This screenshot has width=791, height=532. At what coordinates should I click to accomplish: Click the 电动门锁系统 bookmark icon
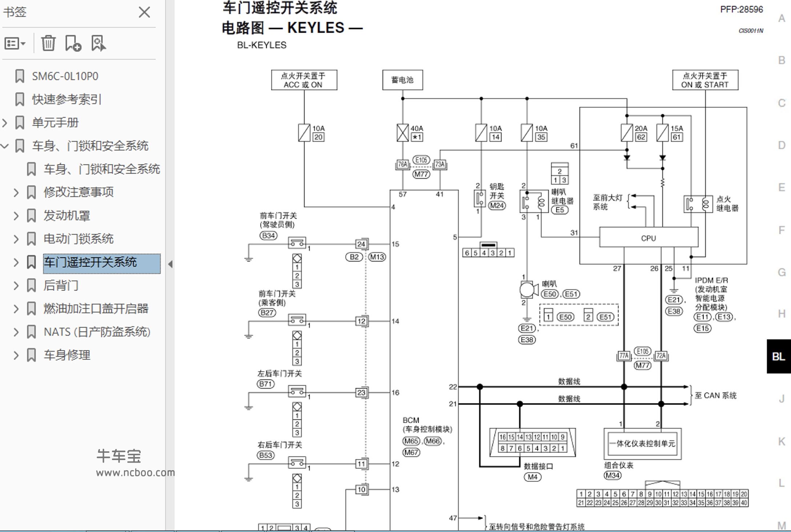pyautogui.click(x=31, y=239)
